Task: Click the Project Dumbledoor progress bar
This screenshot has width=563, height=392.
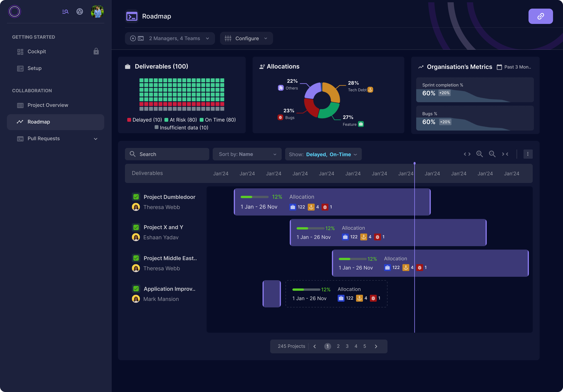Action: tap(254, 197)
